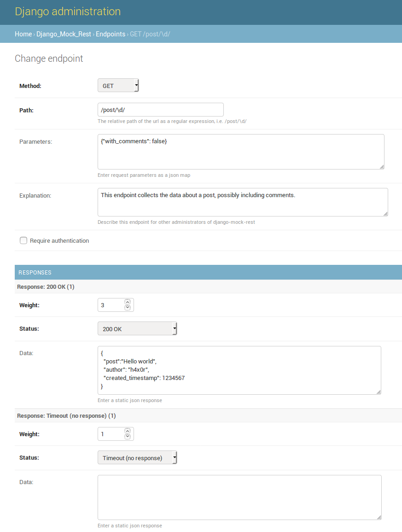Increase weight of the Timeout response
The image size is (402, 532).
tap(128, 431)
